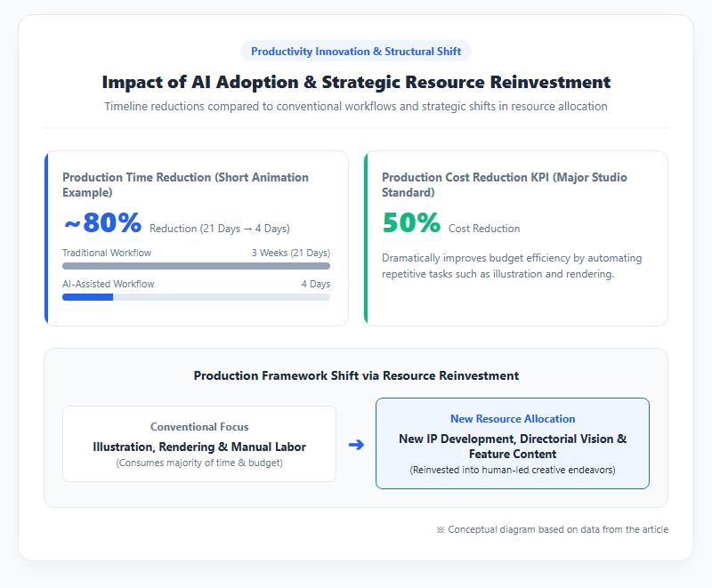Viewport: 712px width, 588px height.
Task: Click 'Illustration, Rendering & Manual Labor' text
Action: [199, 447]
